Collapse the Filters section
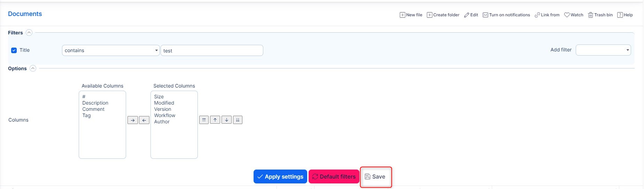Screen dimensions: 644x189 [x=29, y=33]
